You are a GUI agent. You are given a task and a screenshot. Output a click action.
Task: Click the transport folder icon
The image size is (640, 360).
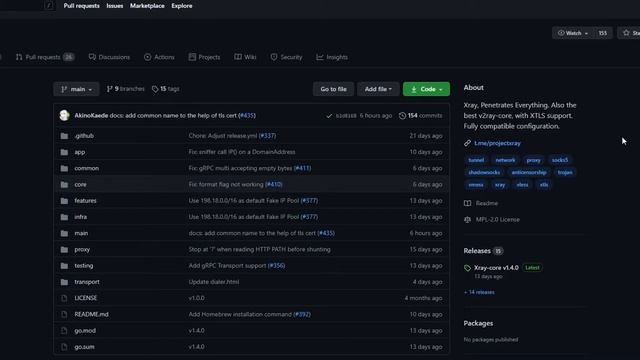pos(64,282)
